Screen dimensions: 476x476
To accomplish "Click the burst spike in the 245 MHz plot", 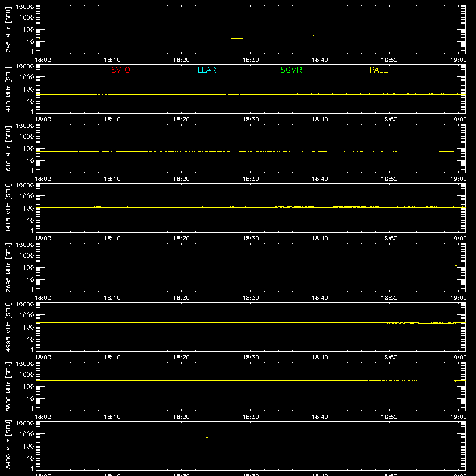I will coord(314,34).
